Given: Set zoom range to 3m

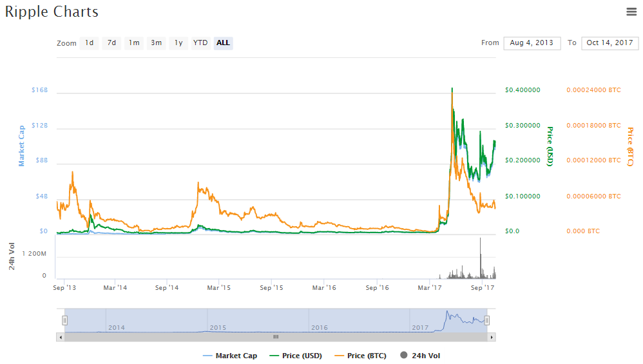Looking at the screenshot, I should [x=156, y=43].
